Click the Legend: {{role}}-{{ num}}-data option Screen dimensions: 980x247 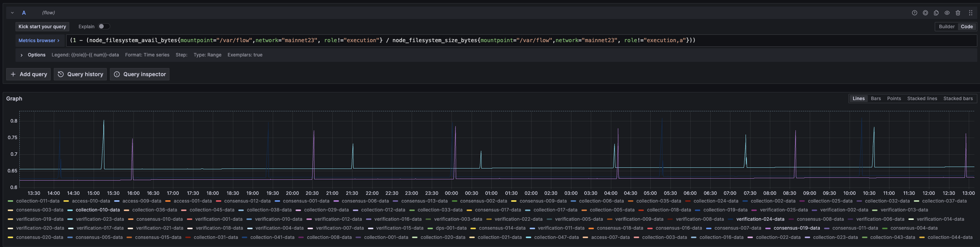(x=85, y=55)
